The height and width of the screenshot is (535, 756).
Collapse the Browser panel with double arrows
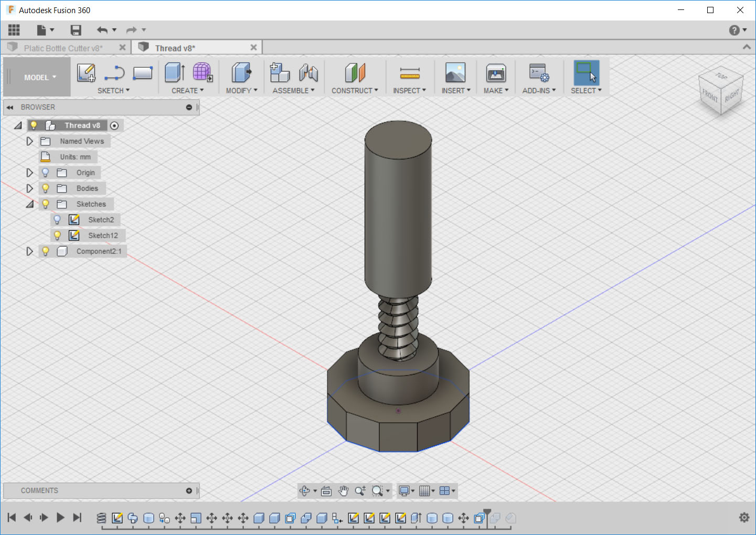pos(9,108)
